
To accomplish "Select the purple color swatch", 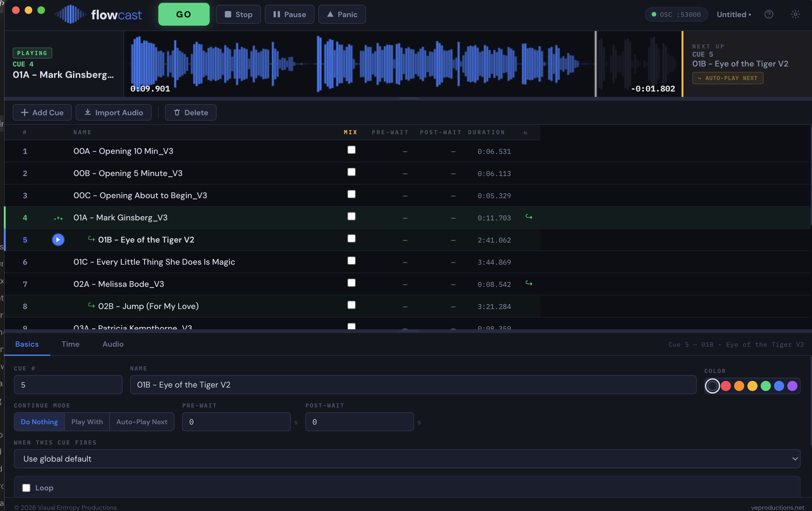I will point(792,386).
